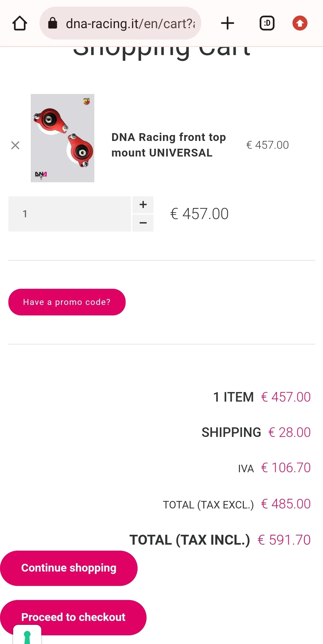The image size is (323, 644).
Task: Open a new tab with plus icon
Action: pos(227,23)
